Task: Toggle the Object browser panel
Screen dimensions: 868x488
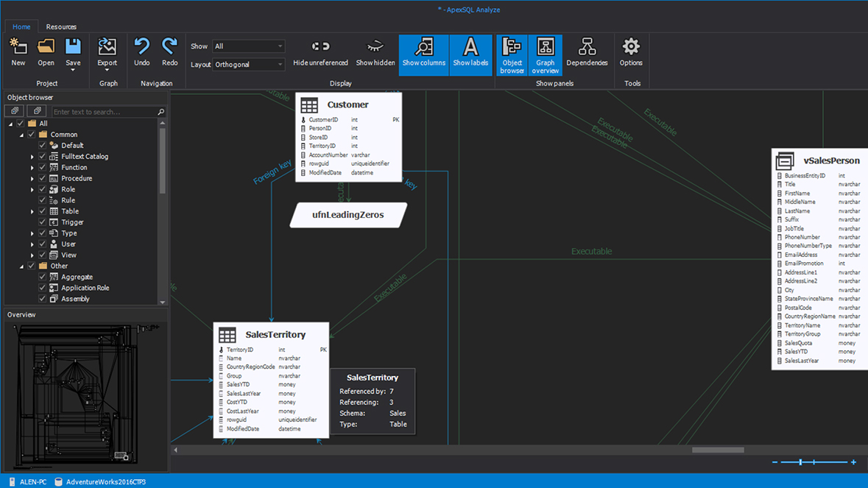Action: 512,54
